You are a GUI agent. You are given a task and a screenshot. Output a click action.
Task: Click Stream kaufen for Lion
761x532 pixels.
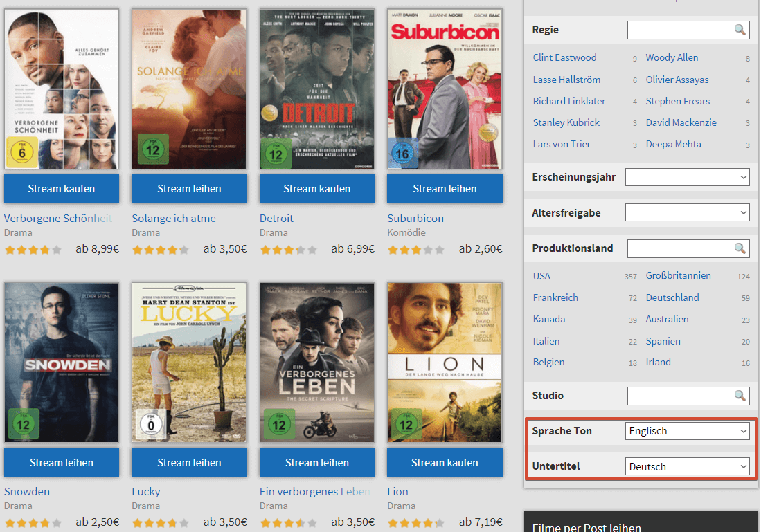445,463
